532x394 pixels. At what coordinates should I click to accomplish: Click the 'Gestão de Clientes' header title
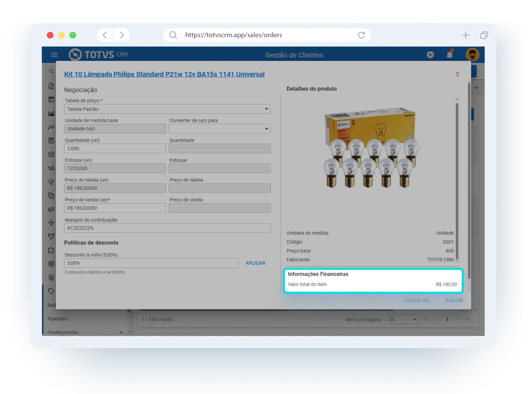(x=294, y=55)
